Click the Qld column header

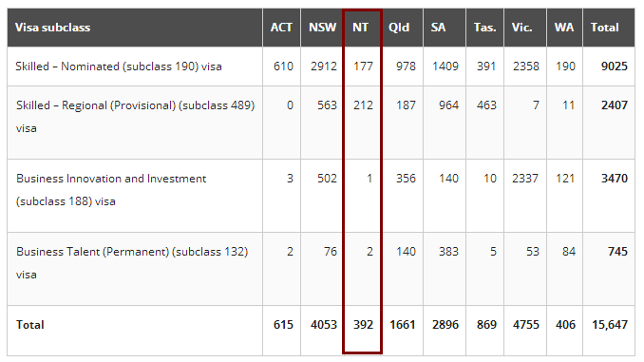399,28
